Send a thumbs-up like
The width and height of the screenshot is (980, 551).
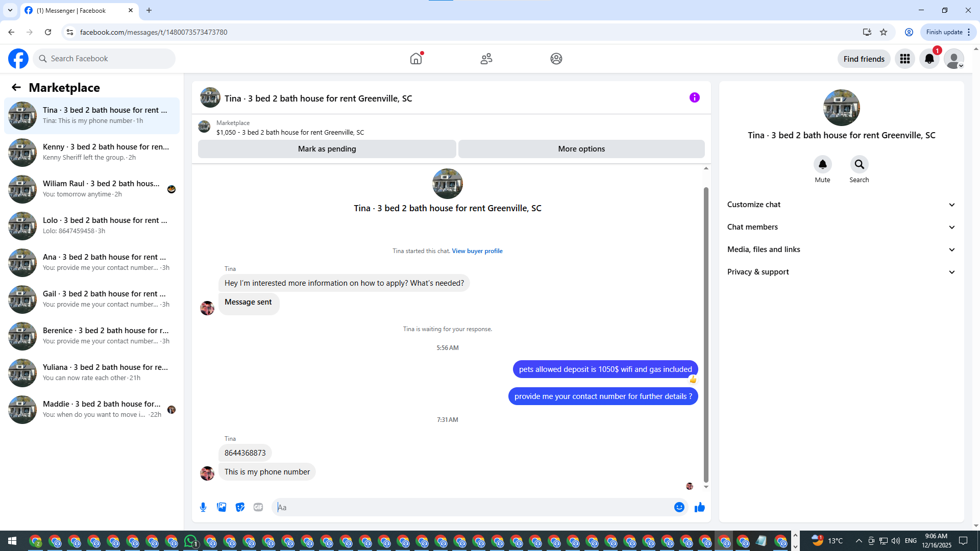click(x=700, y=507)
